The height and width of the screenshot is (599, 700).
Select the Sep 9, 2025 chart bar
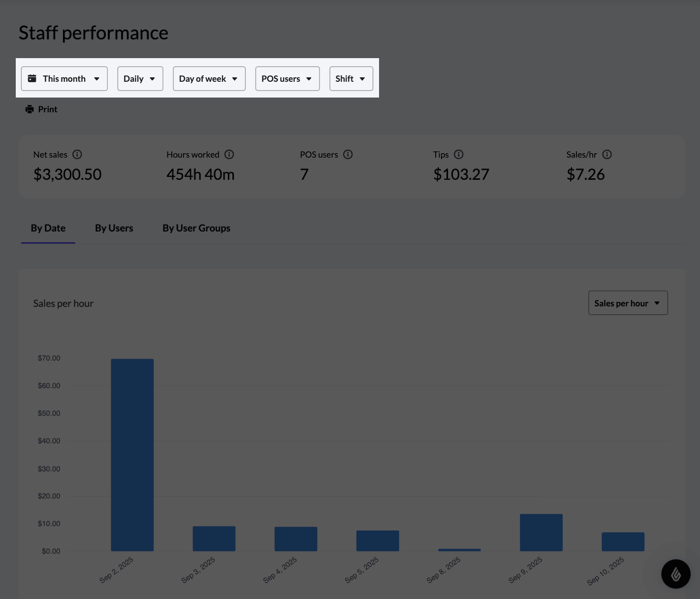(541, 532)
